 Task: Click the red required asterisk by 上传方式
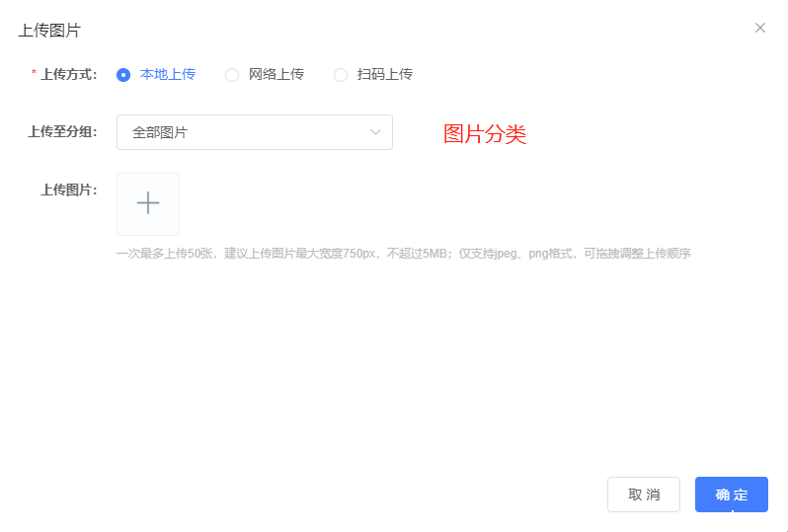[35, 75]
